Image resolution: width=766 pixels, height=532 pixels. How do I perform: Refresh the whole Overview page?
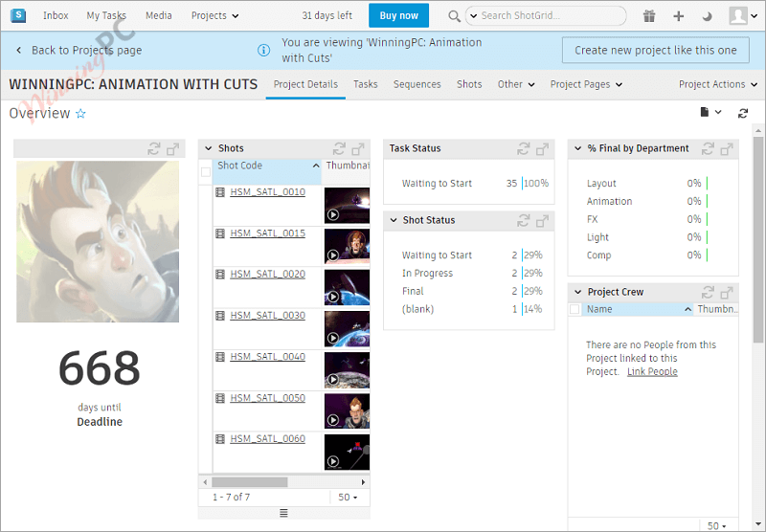[743, 113]
